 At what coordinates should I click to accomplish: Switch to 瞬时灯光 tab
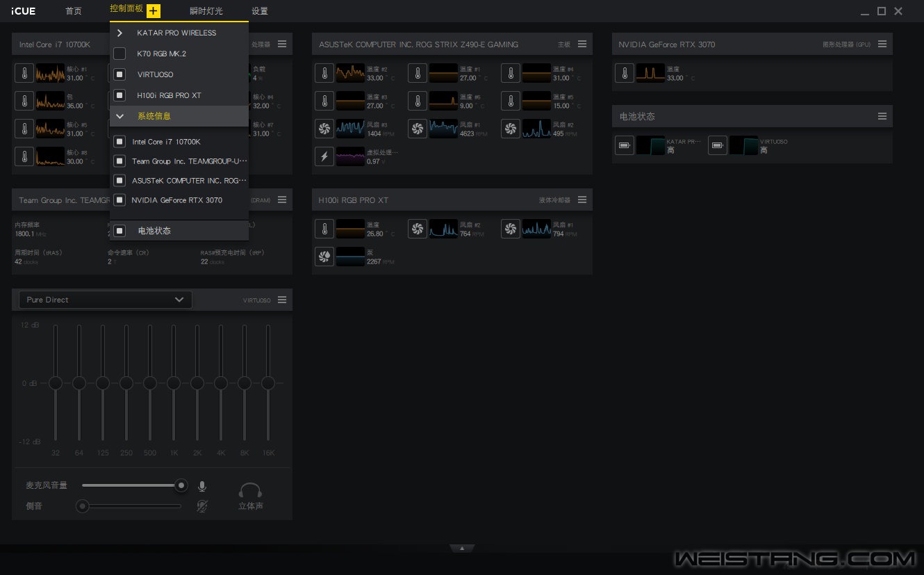coord(206,11)
